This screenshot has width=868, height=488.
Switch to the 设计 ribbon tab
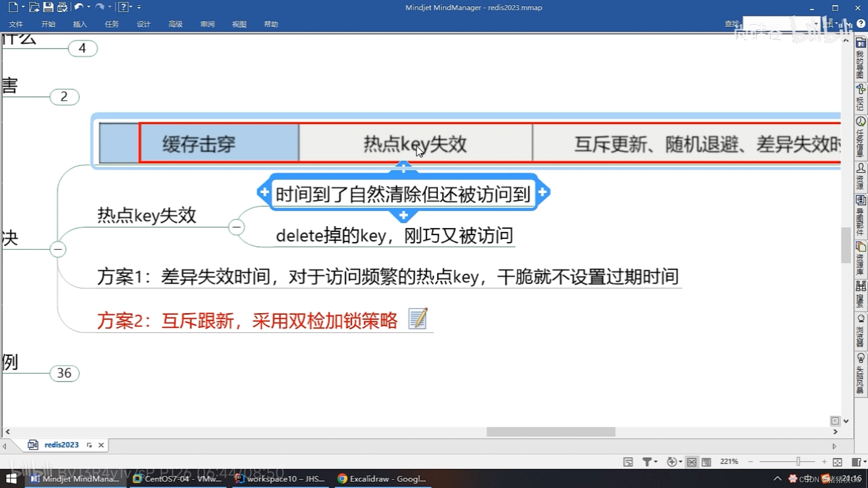pos(144,24)
